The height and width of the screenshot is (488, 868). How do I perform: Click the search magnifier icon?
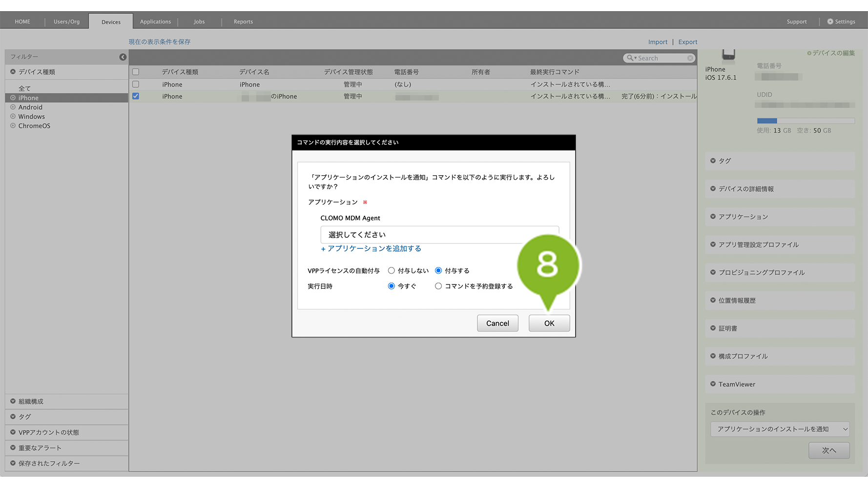[630, 58]
